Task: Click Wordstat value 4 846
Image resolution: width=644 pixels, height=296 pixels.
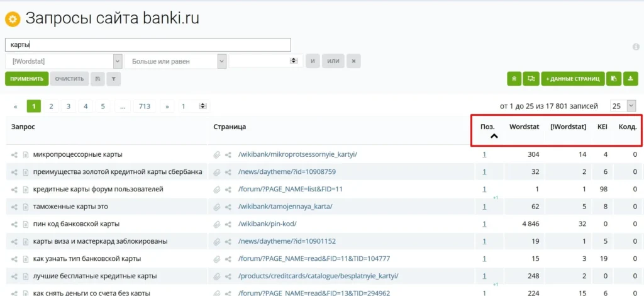Action: (530, 224)
